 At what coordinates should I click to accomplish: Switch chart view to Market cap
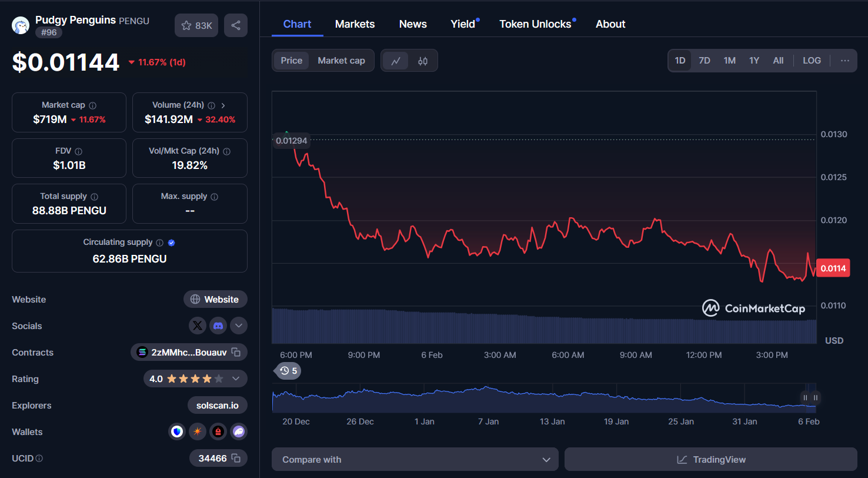point(341,60)
